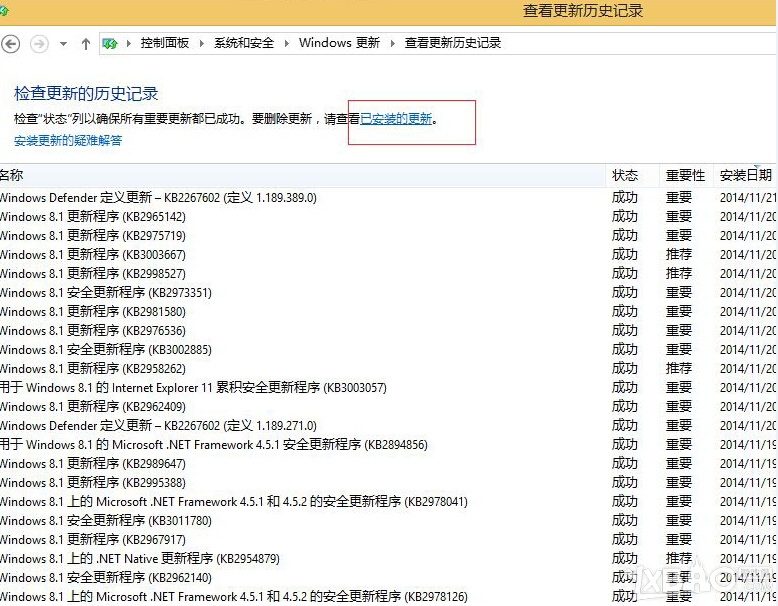This screenshot has width=778, height=606.
Task: Go back using the back arrow
Action: pyautogui.click(x=10, y=44)
